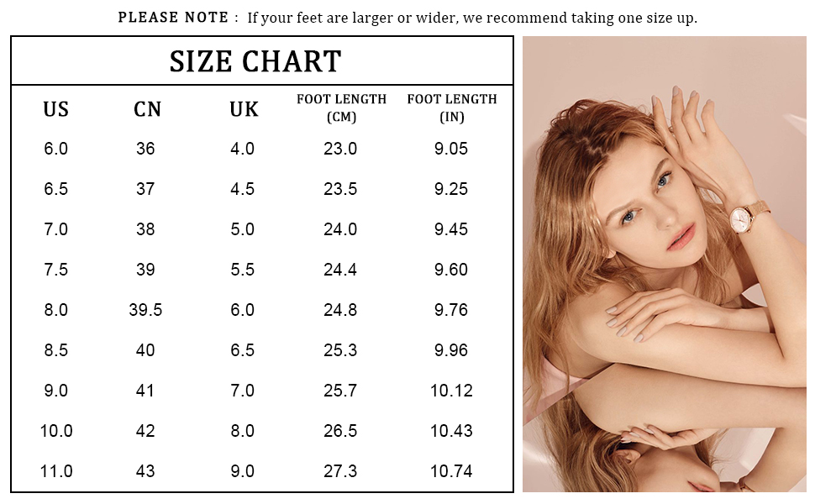The width and height of the screenshot is (815, 504).
Task: Select the UK column header
Action: point(244,110)
